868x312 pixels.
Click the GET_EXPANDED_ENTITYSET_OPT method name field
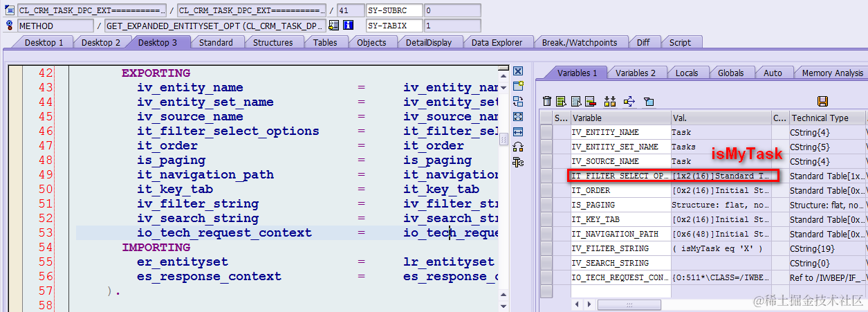tap(215, 26)
